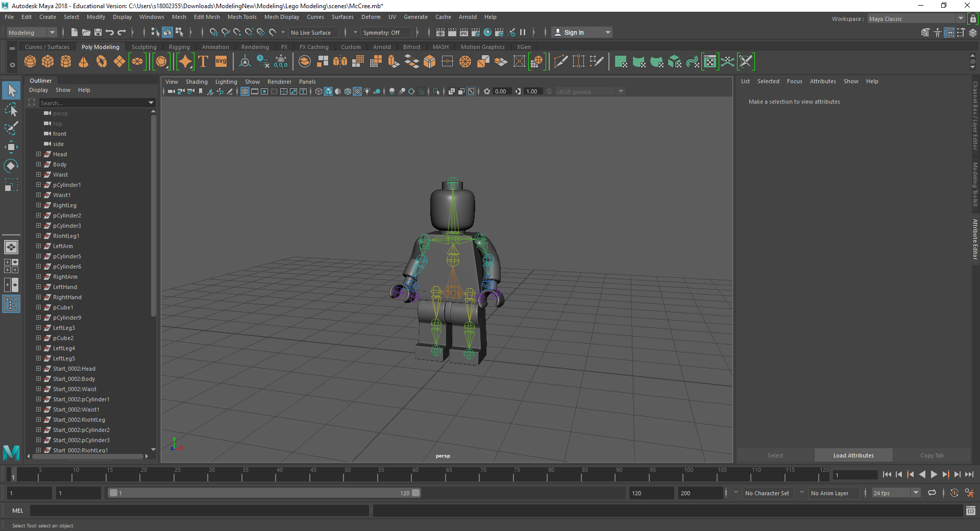This screenshot has height=531, width=980.
Task: Activate the Rotate tool
Action: (11, 166)
